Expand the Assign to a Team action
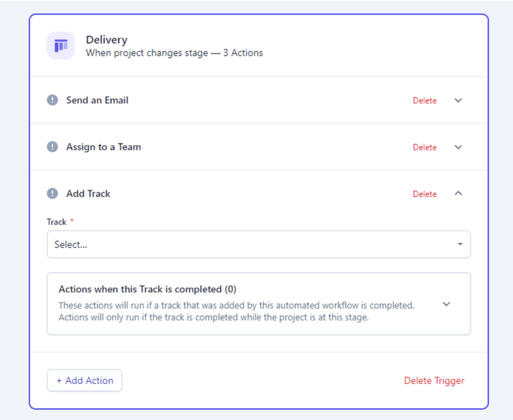513x420 pixels. click(x=458, y=147)
